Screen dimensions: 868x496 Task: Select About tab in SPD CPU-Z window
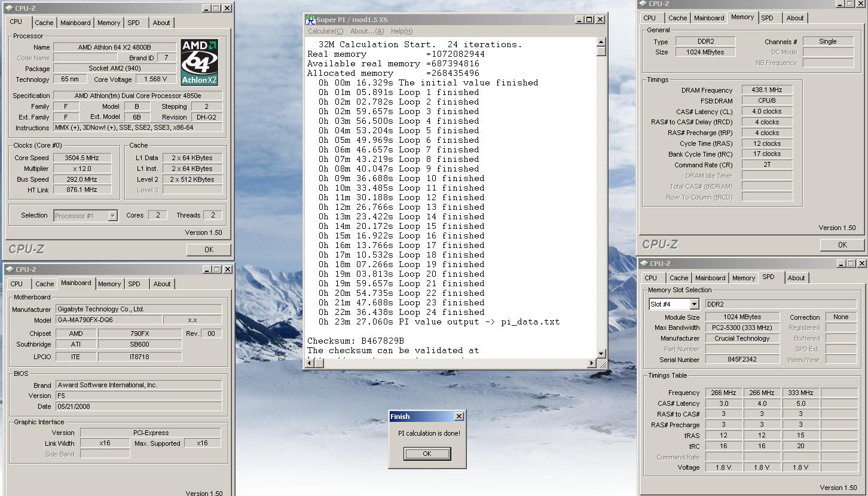pyautogui.click(x=796, y=278)
